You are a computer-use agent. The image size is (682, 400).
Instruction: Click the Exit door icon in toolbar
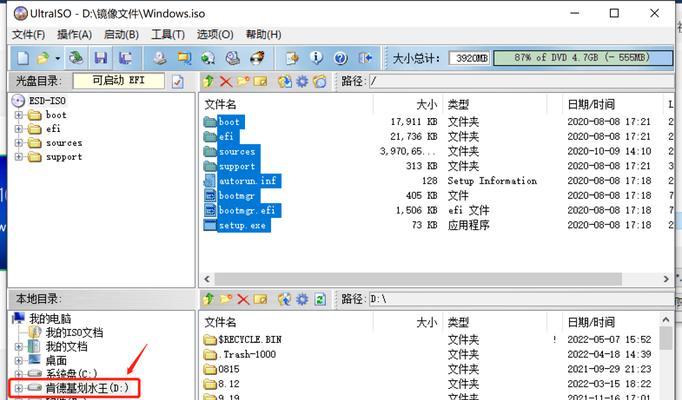click(365, 58)
